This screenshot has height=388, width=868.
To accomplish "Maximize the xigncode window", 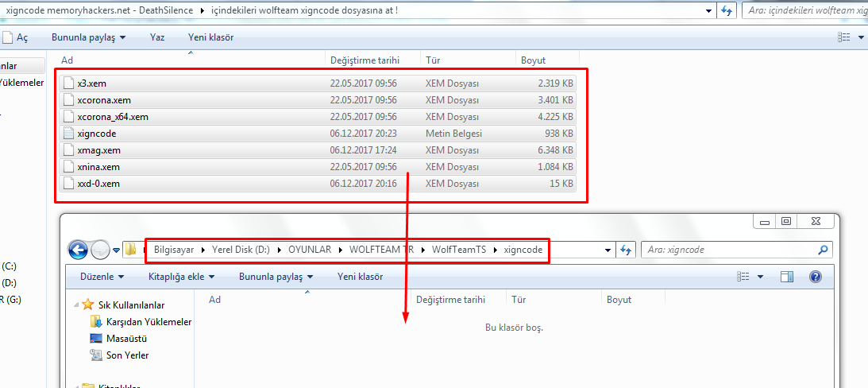I will 785,220.
